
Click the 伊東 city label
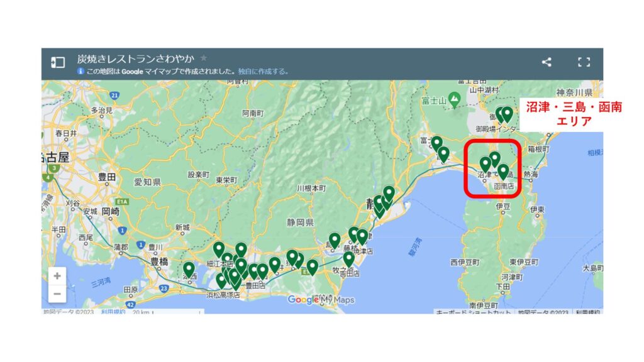(537, 210)
